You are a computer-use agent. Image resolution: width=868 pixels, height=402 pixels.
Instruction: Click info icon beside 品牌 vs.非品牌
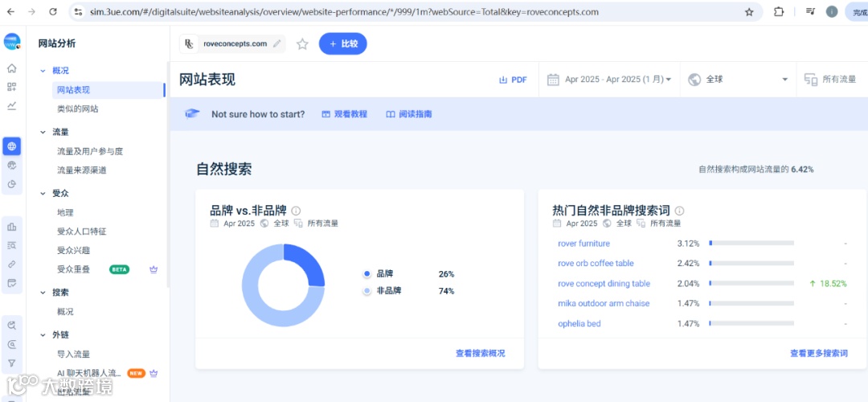click(x=296, y=211)
